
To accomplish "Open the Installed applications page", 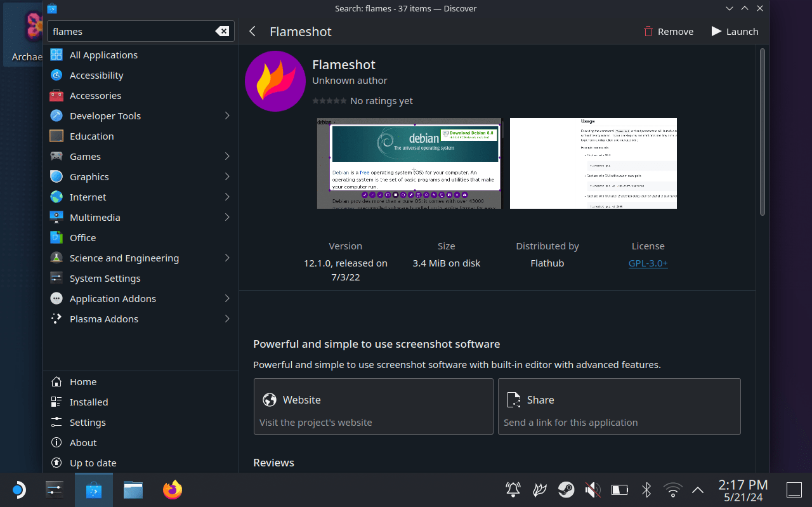I will [x=141, y=402].
